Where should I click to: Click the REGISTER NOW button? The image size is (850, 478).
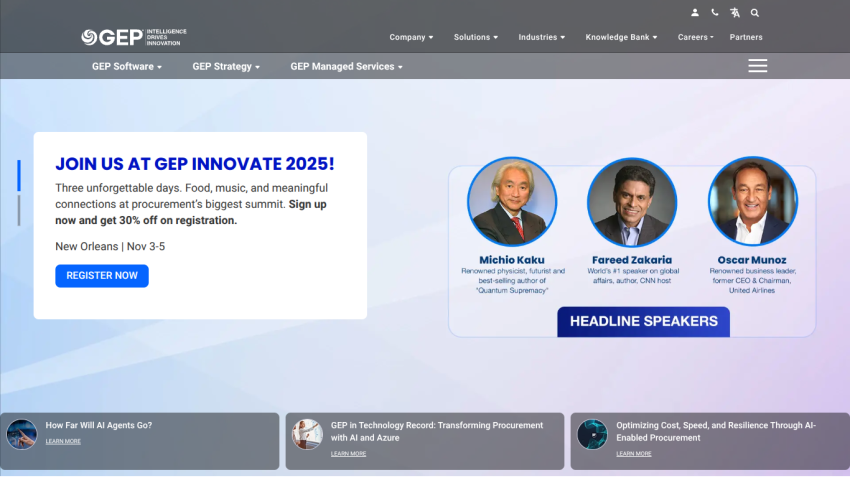102,276
